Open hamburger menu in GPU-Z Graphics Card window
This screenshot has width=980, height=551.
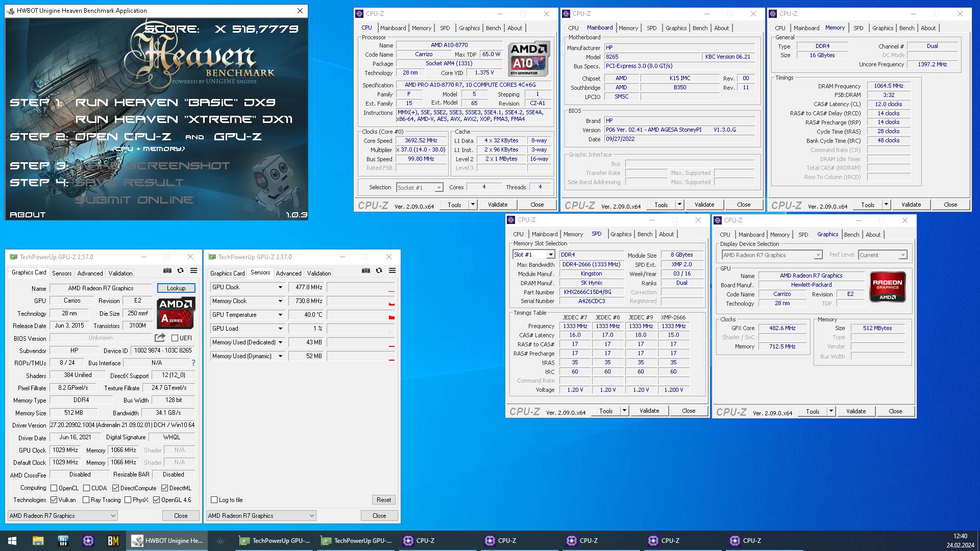point(194,271)
